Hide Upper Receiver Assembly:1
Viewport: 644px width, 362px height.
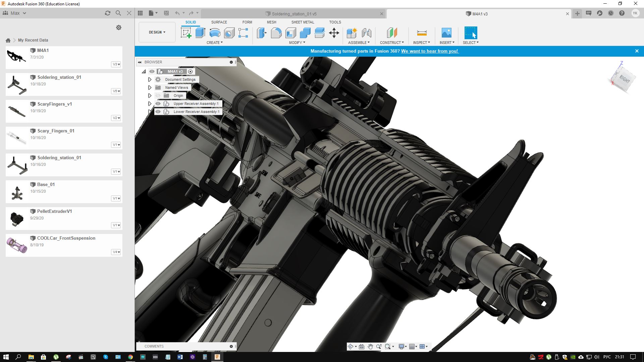[x=158, y=104]
